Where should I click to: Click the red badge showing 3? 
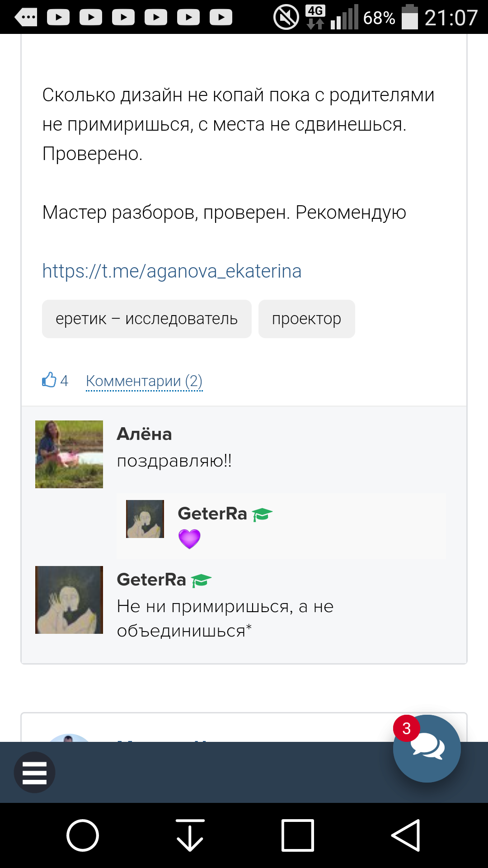[x=406, y=728]
